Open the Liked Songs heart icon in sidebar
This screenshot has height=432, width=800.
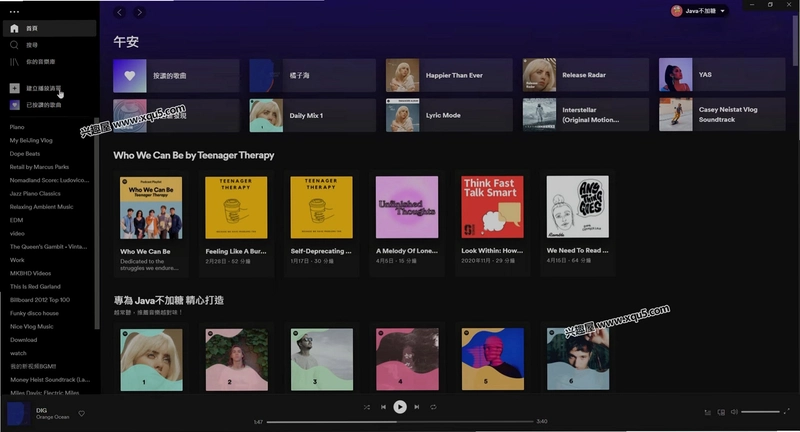pos(14,105)
